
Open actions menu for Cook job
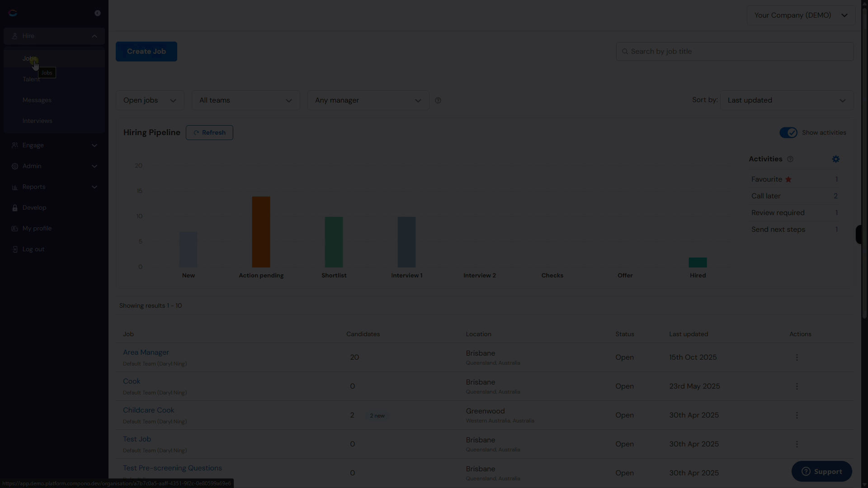797,386
